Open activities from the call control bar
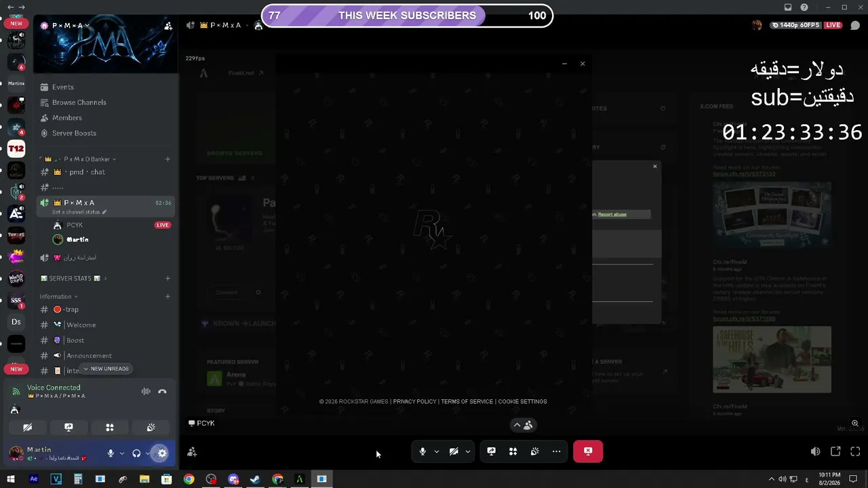 pyautogui.click(x=513, y=451)
